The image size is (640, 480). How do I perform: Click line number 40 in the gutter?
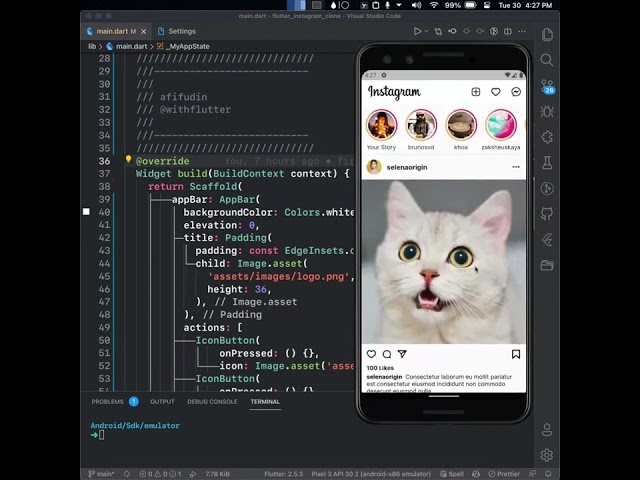(104, 212)
